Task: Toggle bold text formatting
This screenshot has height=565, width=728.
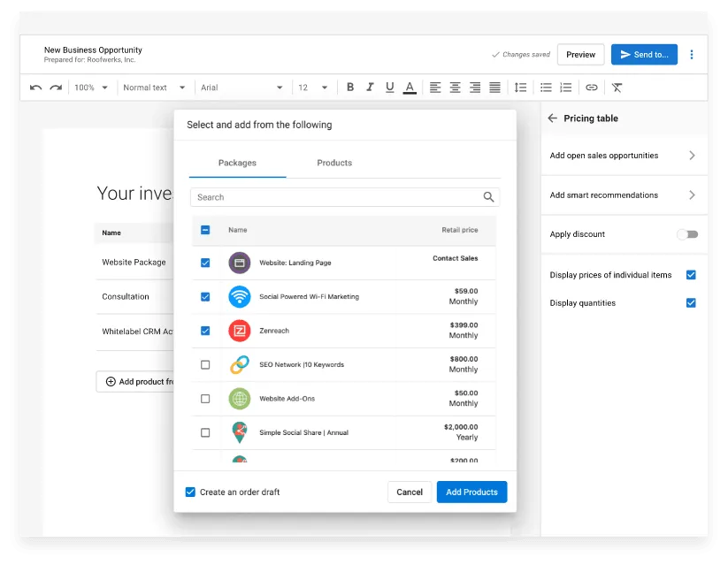Action: 350,88
